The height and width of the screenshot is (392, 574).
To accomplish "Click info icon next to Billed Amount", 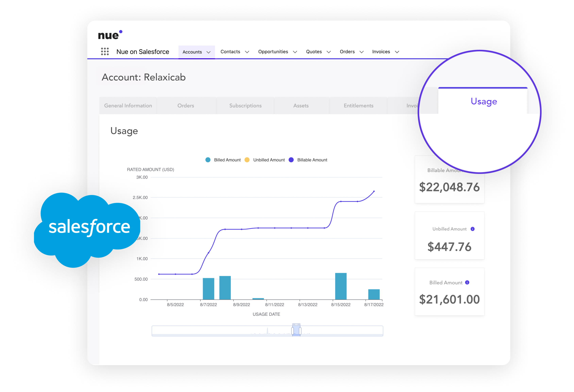I will click(467, 282).
